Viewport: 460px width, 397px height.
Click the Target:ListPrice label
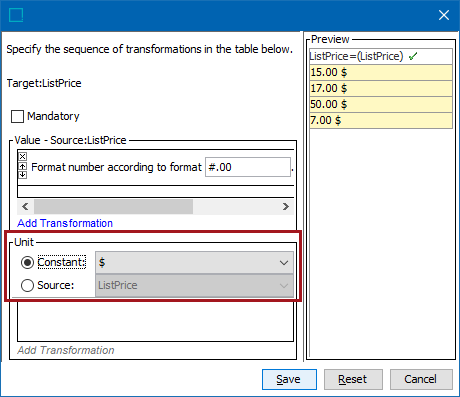click(44, 83)
